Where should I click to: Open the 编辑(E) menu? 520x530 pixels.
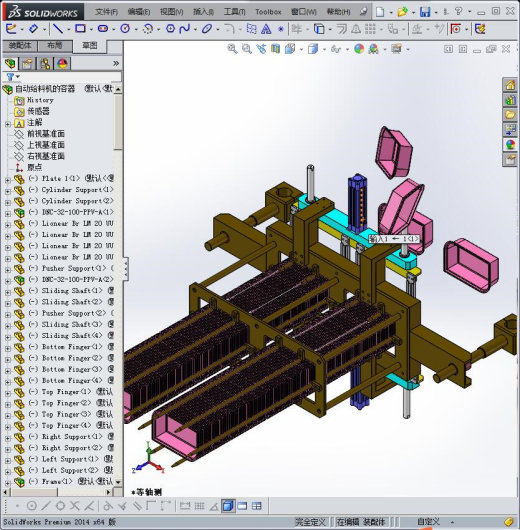point(139,12)
